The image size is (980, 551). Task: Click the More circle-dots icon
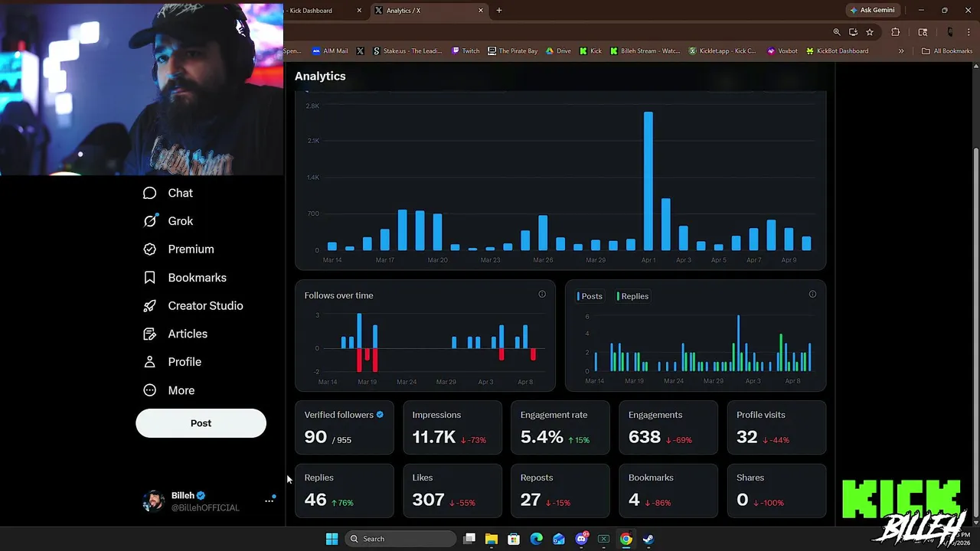coord(150,390)
